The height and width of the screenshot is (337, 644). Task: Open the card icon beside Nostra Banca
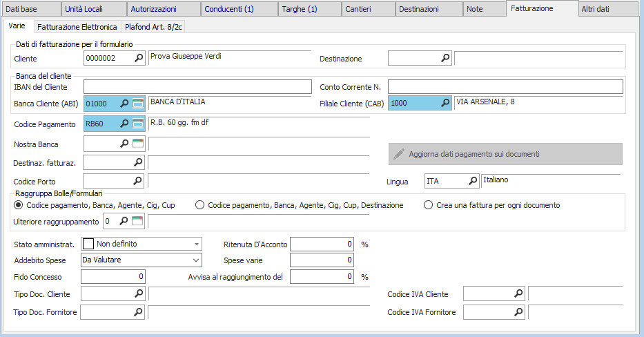pyautogui.click(x=138, y=144)
